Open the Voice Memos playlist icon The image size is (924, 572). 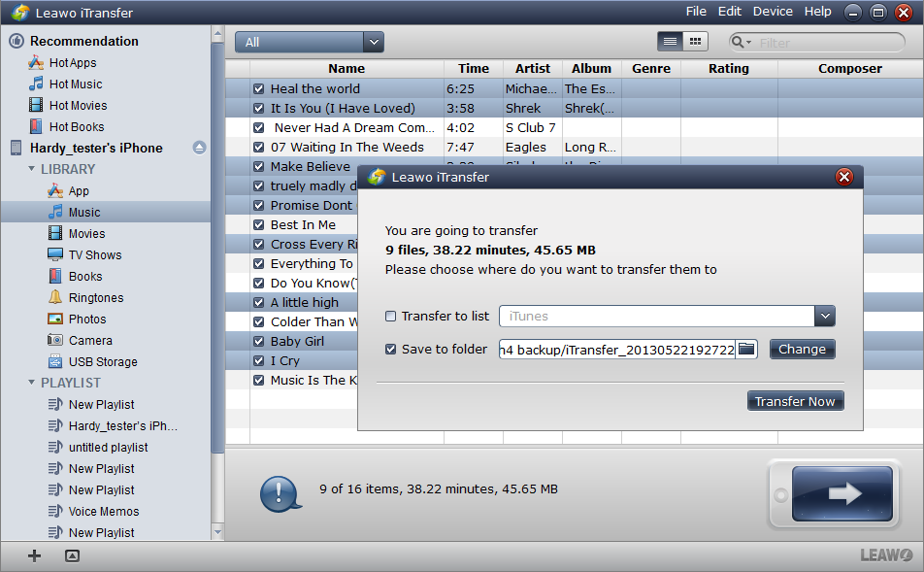tap(55, 511)
